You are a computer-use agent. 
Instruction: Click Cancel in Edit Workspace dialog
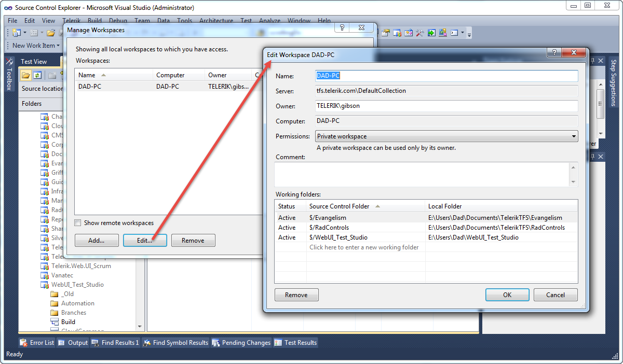[556, 295]
